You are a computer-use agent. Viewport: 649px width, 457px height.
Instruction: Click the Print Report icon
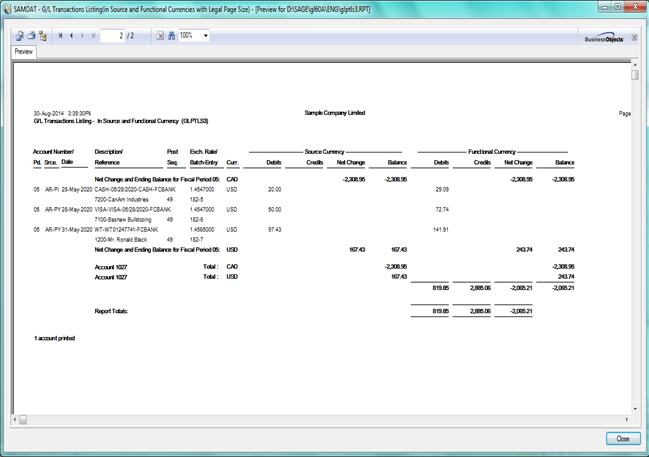click(x=31, y=36)
